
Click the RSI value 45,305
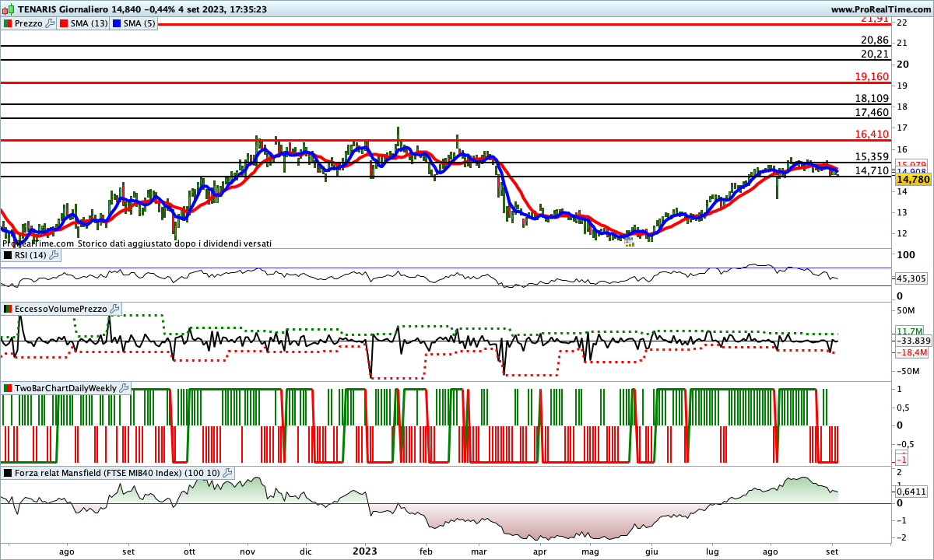pos(911,278)
